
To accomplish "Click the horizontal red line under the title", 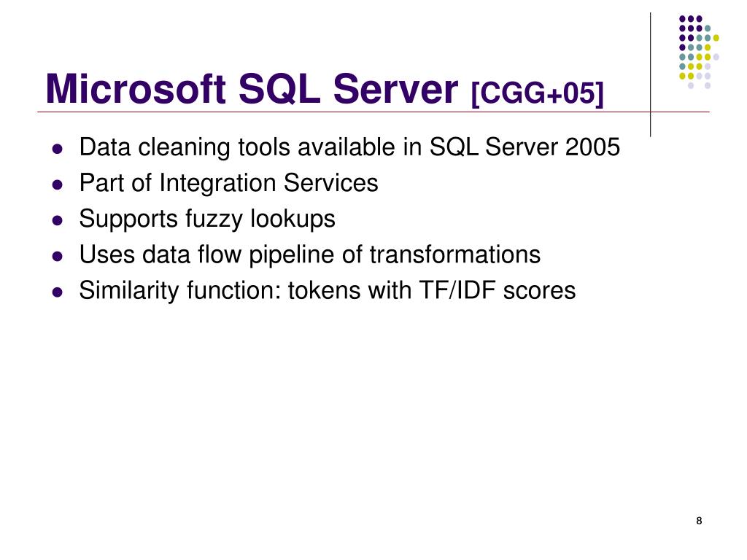I will (373, 112).
